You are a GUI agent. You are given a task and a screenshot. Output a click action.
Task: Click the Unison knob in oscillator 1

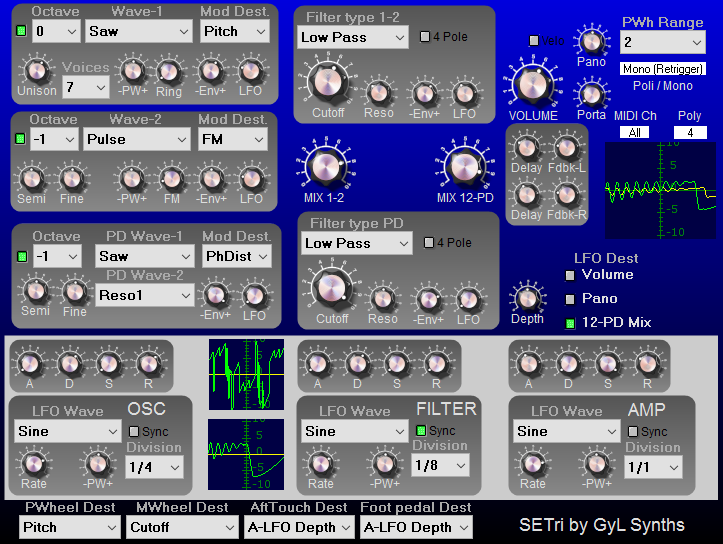click(x=36, y=71)
